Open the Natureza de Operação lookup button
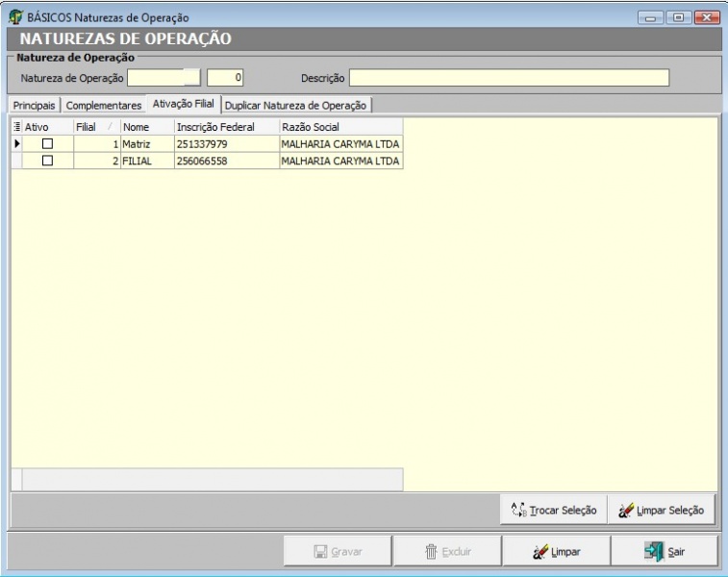Viewport: 728px width, 577px height. [192, 77]
